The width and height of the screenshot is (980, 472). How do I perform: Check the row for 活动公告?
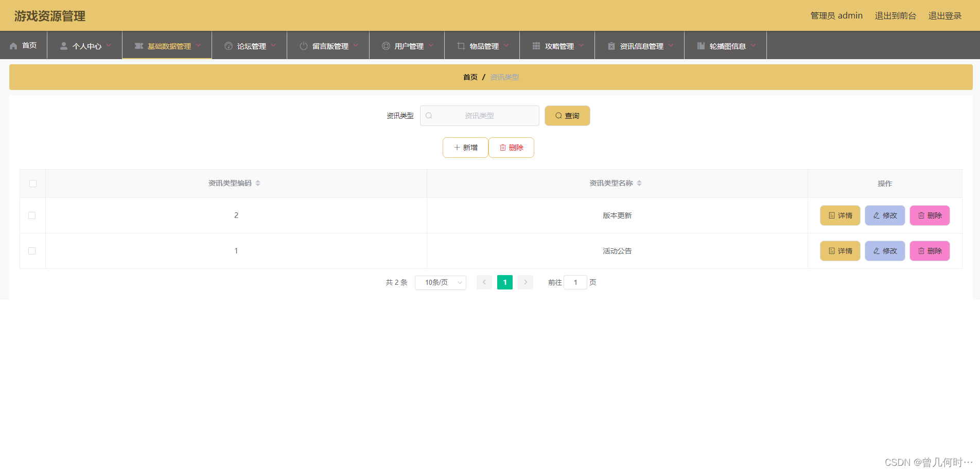[x=32, y=251]
